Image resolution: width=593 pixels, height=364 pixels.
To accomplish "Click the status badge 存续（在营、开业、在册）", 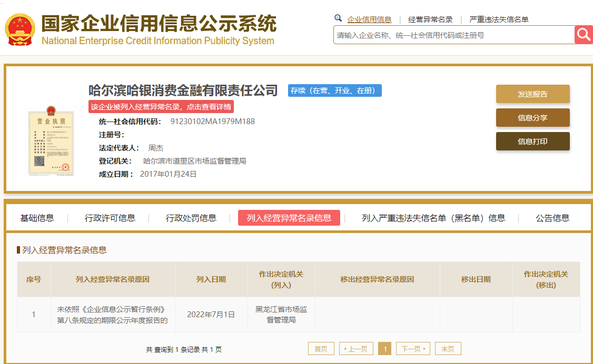I will click(335, 90).
